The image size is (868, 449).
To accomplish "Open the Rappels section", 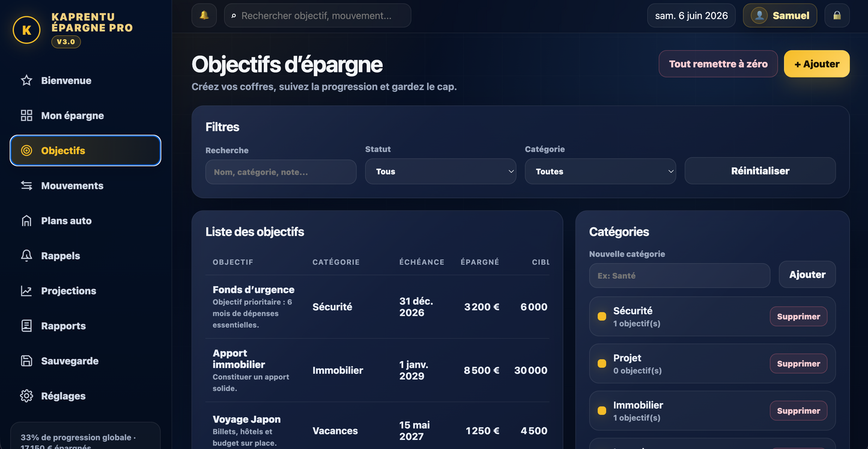I will pyautogui.click(x=85, y=255).
